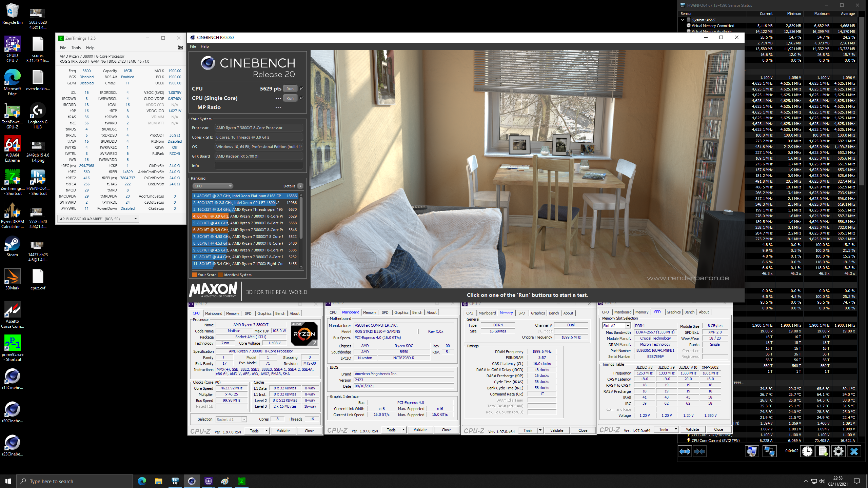Screen dimensions: 868x488
Task: Click HWiNFO blue X close sensors icon
Action: [x=854, y=451]
